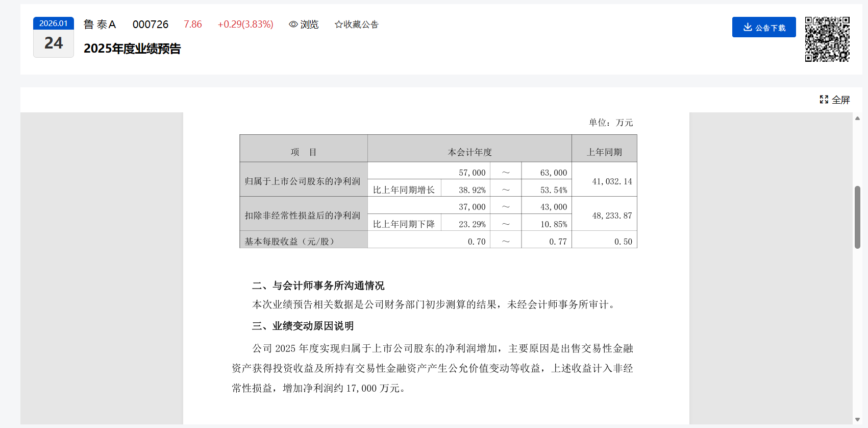Viewport: 868px width, 428px height.
Task: Click the stock price 7.86
Action: point(193,25)
